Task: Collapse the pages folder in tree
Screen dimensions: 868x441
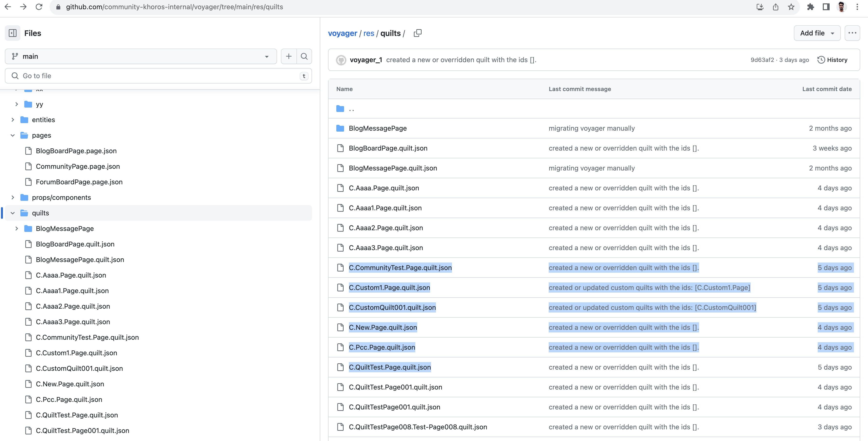Action: click(12, 135)
